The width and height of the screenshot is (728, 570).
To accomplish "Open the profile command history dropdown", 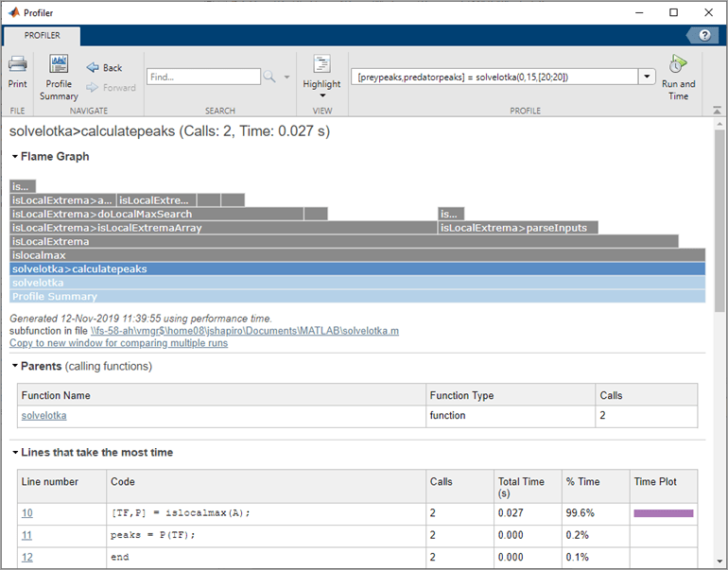I will 647,77.
